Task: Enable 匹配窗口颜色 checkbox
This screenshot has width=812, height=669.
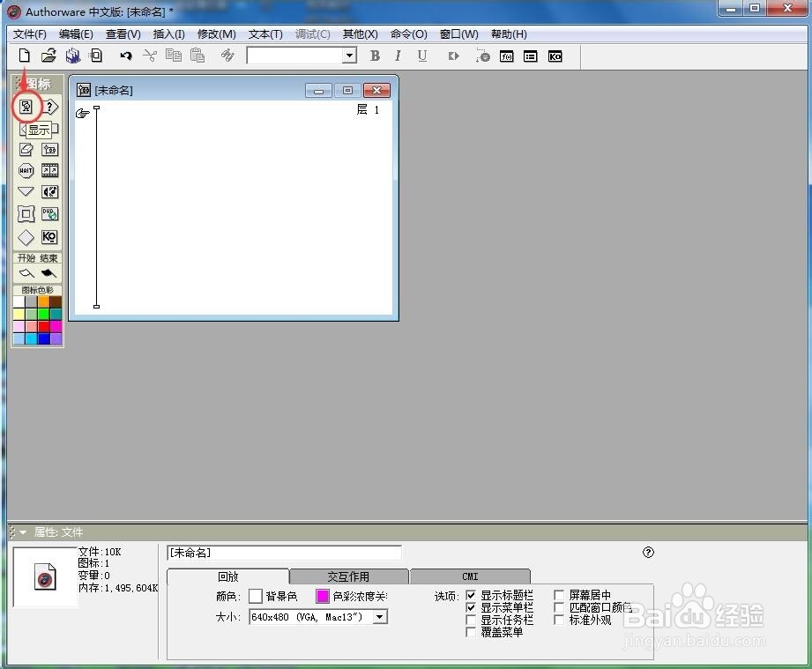Action: coord(559,607)
